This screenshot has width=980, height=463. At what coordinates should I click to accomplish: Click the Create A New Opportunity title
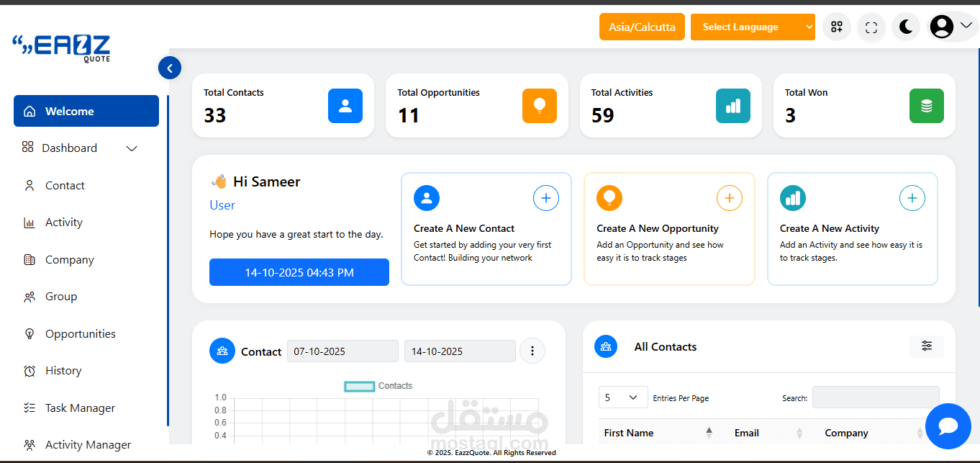click(658, 228)
